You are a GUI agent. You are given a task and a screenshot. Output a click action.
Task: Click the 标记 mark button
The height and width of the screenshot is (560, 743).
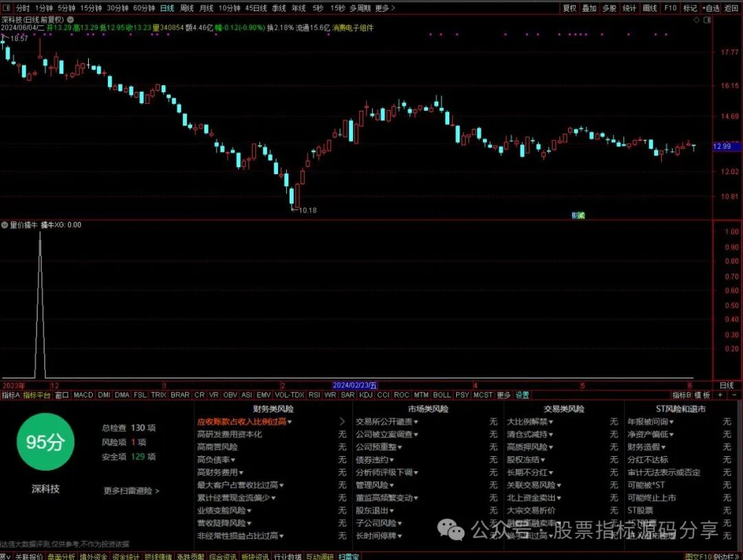[690, 8]
